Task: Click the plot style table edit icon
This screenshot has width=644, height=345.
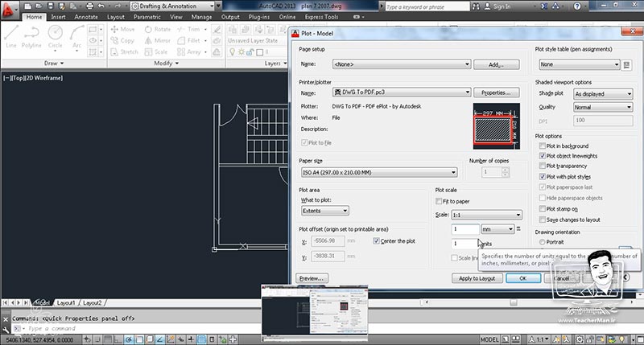Action: pyautogui.click(x=626, y=65)
